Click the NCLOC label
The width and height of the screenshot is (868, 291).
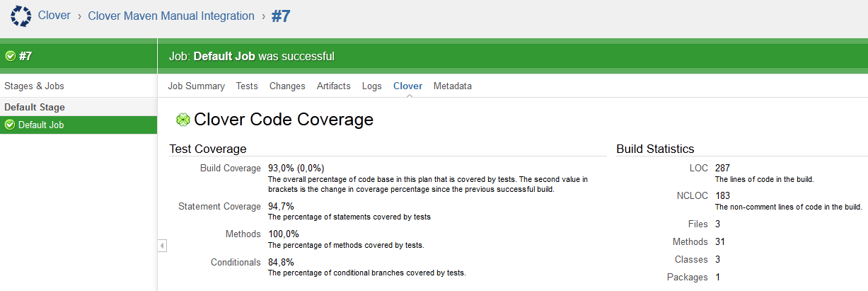coord(692,195)
